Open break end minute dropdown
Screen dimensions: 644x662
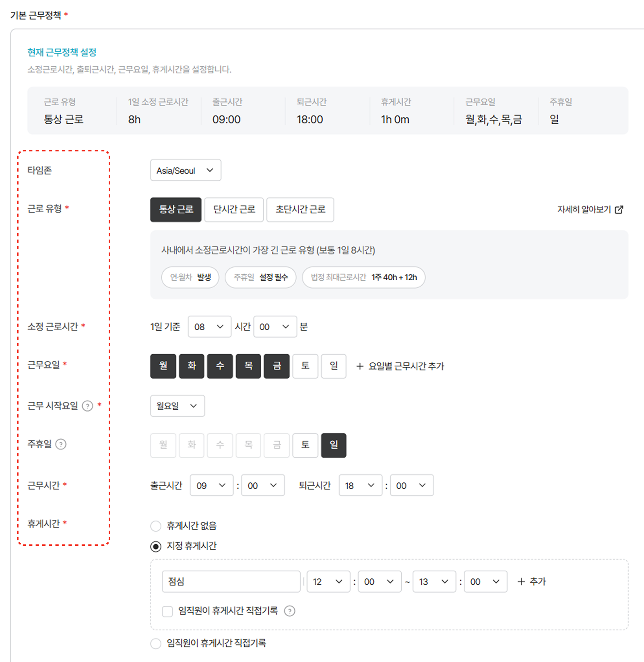pos(485,581)
